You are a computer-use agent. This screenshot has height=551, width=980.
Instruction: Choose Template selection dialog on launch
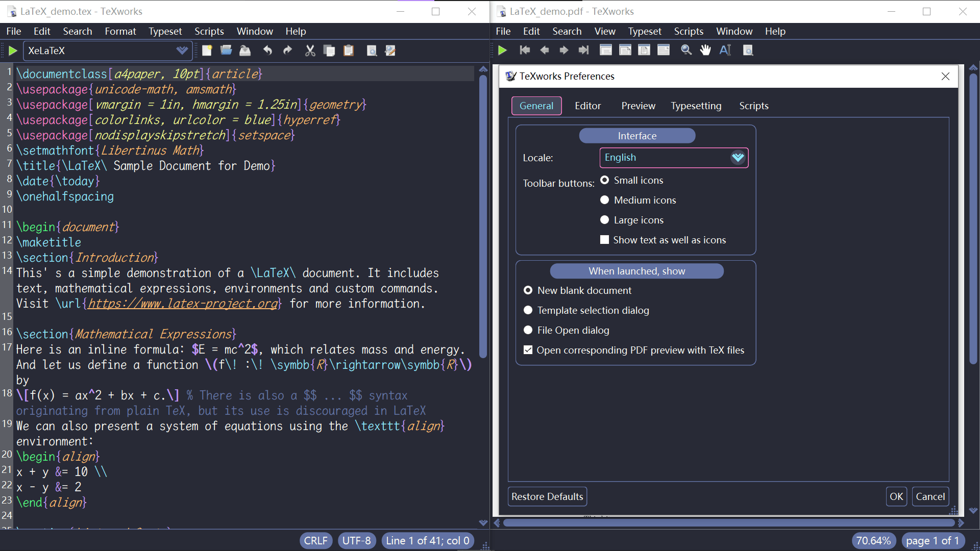(528, 310)
